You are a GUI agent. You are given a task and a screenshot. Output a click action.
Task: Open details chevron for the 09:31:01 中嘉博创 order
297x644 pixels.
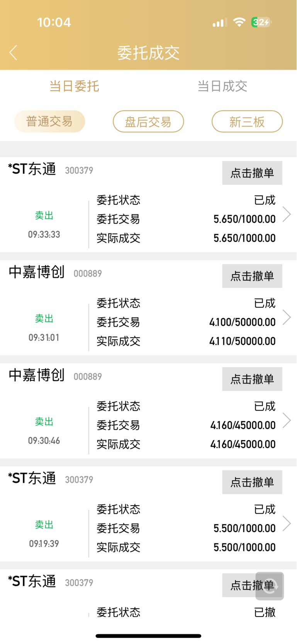(287, 317)
